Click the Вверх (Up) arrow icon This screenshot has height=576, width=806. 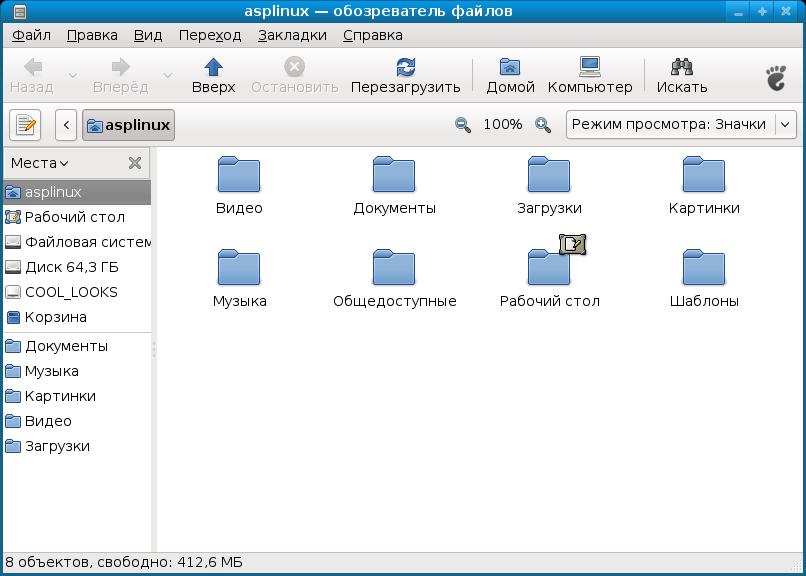213,67
